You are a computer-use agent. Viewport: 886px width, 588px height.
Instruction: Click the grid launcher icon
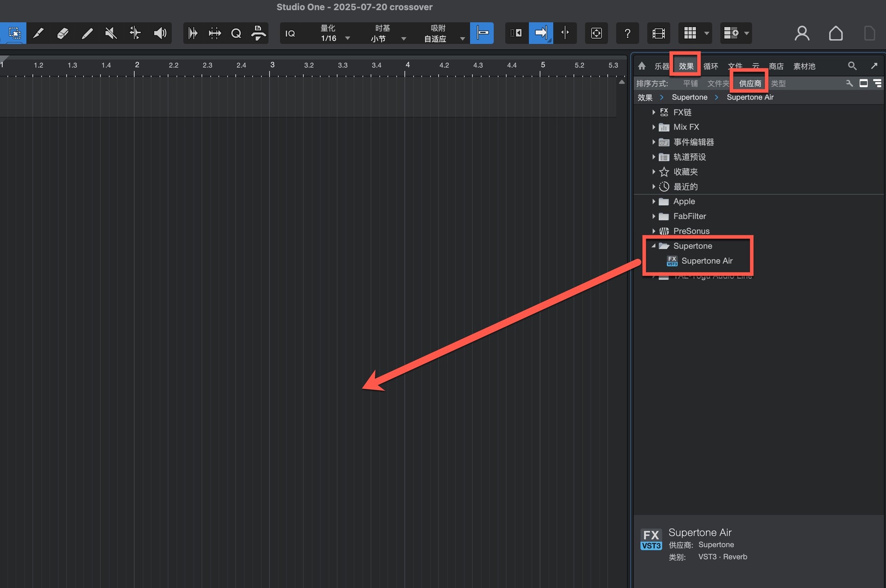[690, 33]
